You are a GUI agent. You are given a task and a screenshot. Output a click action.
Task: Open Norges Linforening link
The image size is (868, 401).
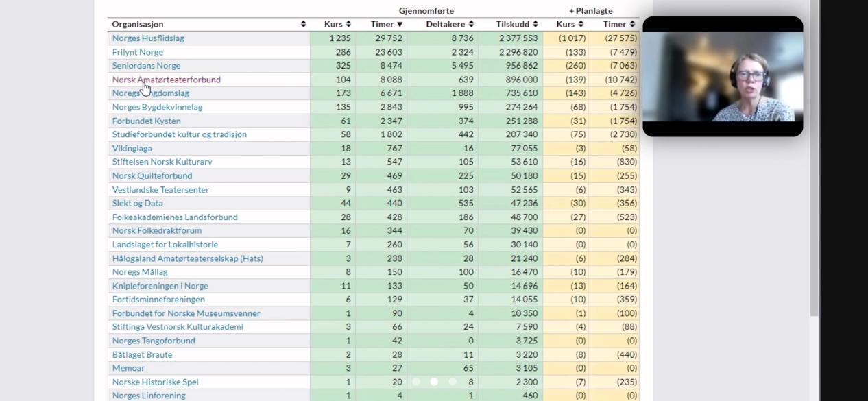point(149,396)
